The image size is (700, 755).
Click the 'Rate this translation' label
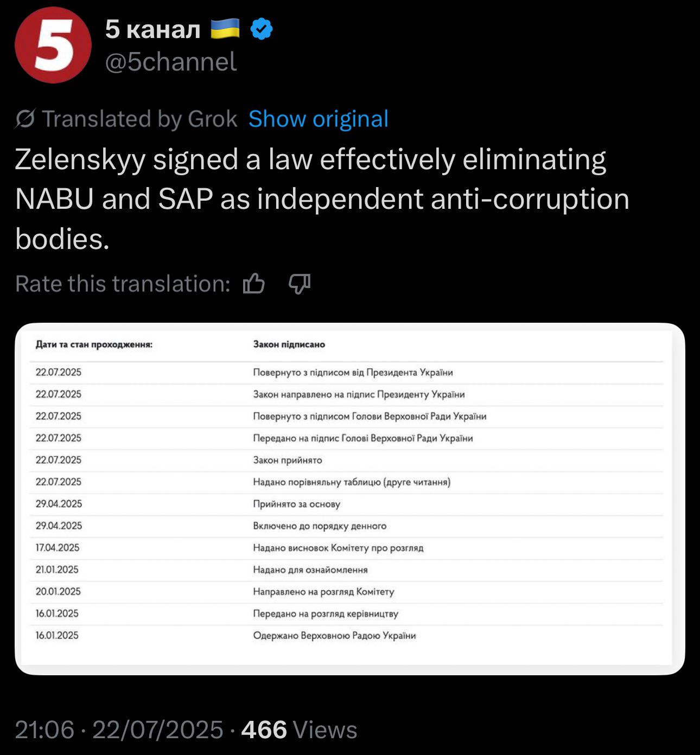(x=123, y=284)
